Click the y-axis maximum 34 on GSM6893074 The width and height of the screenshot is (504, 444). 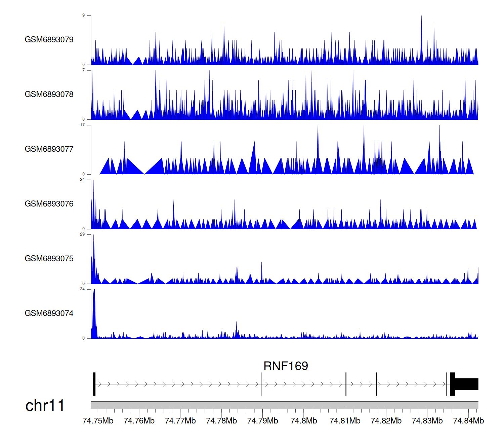coord(82,289)
